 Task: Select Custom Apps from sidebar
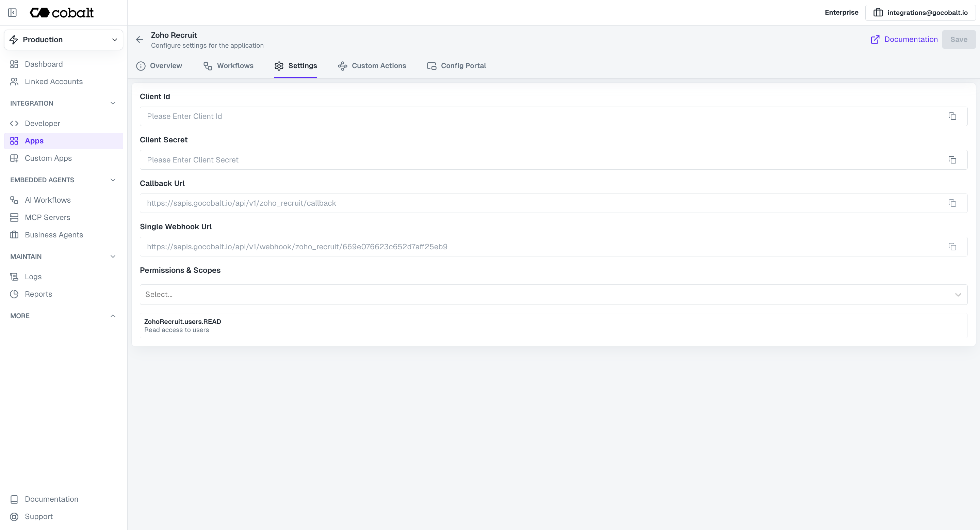(48, 158)
